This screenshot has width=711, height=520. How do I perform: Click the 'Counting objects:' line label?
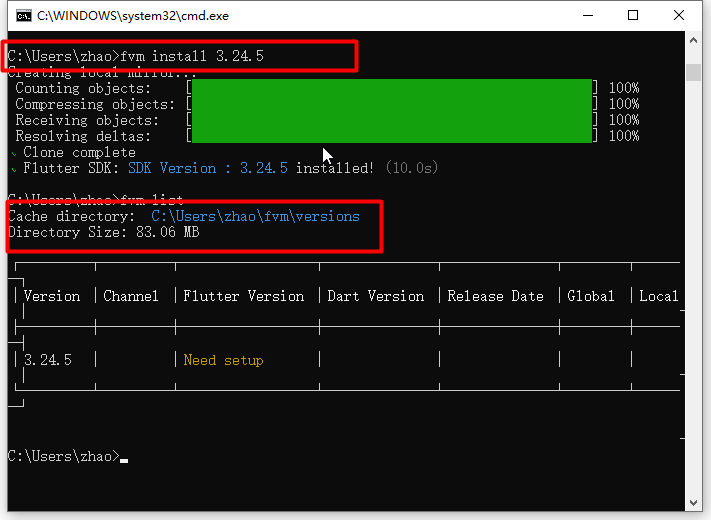pos(83,88)
